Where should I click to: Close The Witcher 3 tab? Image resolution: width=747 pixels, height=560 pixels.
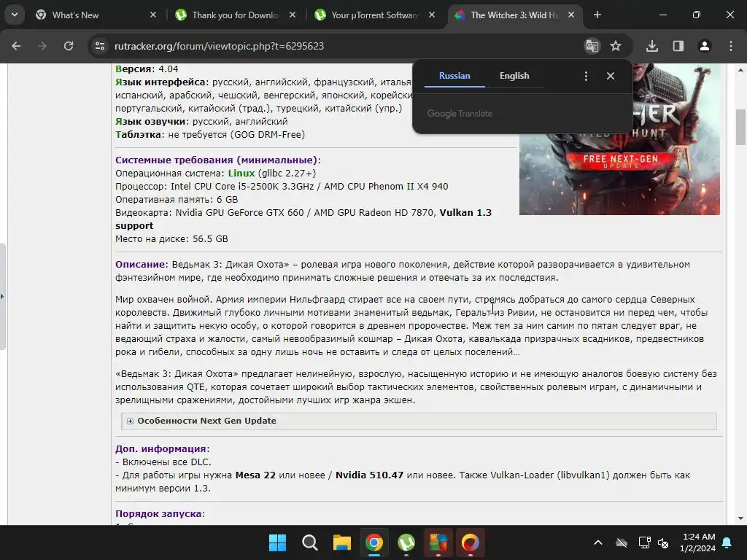coord(571,15)
